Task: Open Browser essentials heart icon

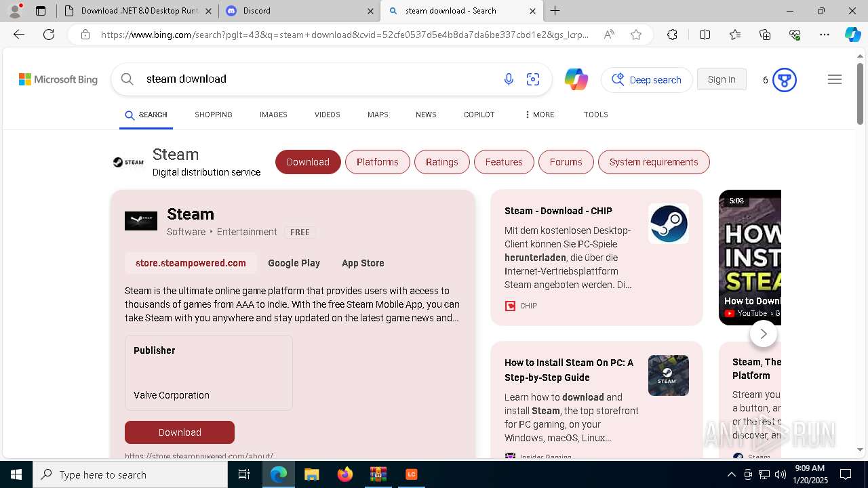Action: pos(795,35)
